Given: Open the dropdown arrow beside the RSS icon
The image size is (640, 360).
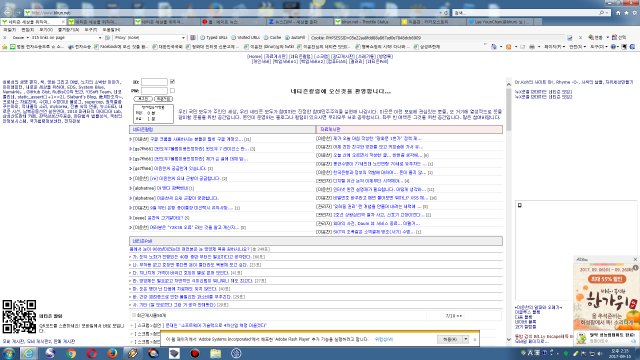Looking at the screenshot, I should pyautogui.click(x=515, y=47).
